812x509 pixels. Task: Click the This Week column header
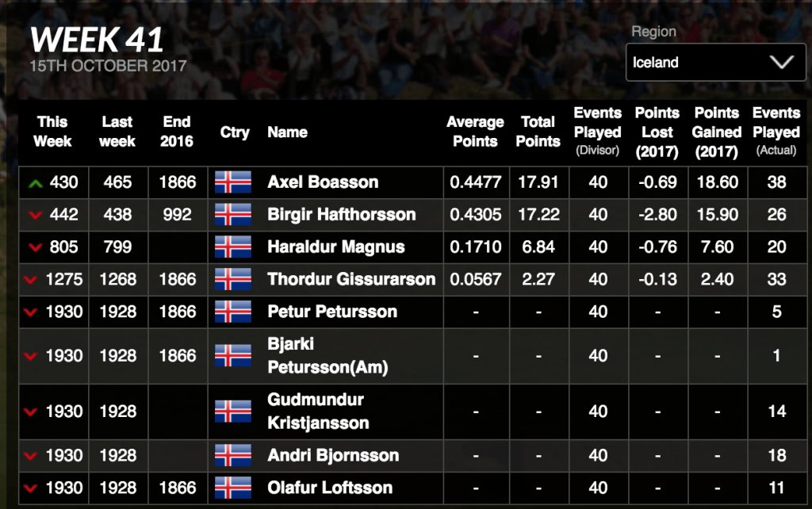pyautogui.click(x=52, y=132)
